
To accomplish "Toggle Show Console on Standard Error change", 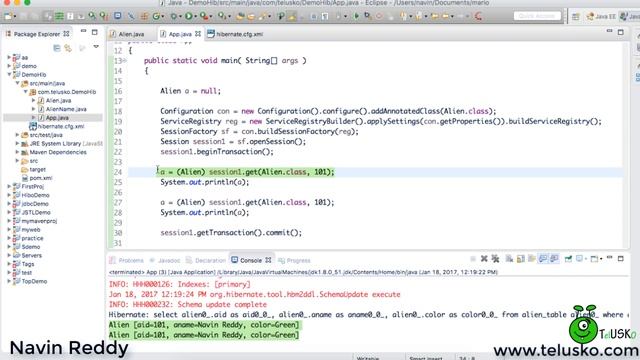I will (x=555, y=259).
